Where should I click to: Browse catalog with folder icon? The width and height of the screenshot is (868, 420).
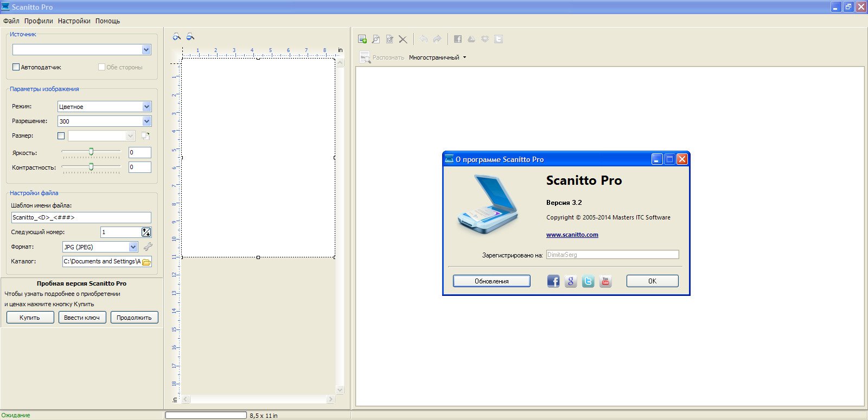pyautogui.click(x=146, y=262)
